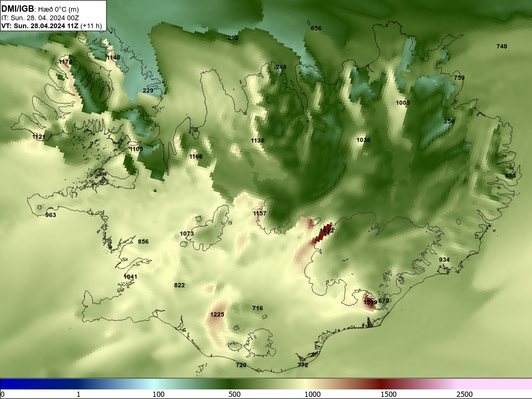Viewport: 532px width, 399px height.
Task: Click the 1121 map value
Action: (39, 137)
